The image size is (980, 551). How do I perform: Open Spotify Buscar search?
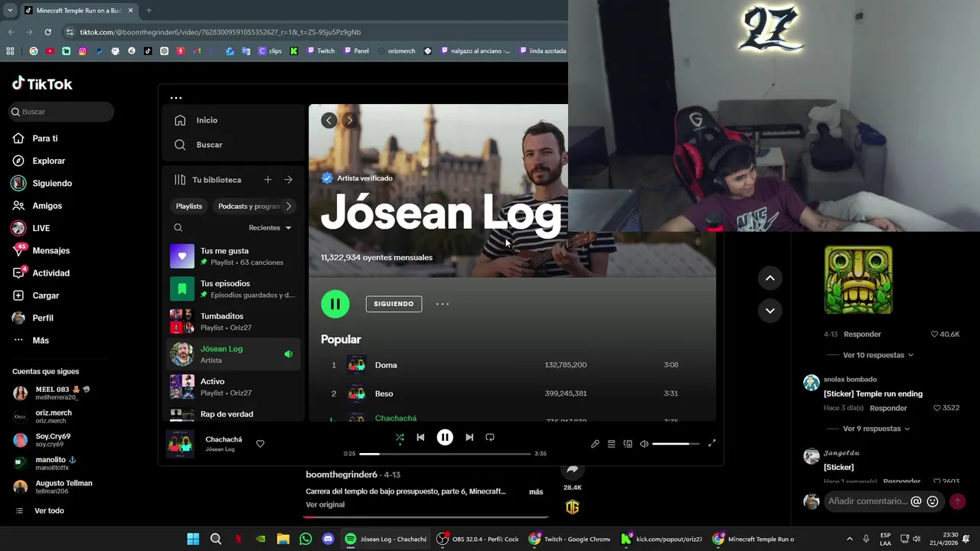click(x=209, y=145)
